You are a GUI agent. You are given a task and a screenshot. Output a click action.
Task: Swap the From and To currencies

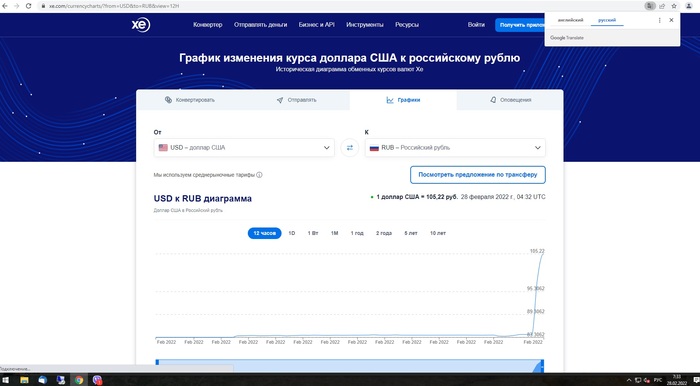tap(350, 148)
